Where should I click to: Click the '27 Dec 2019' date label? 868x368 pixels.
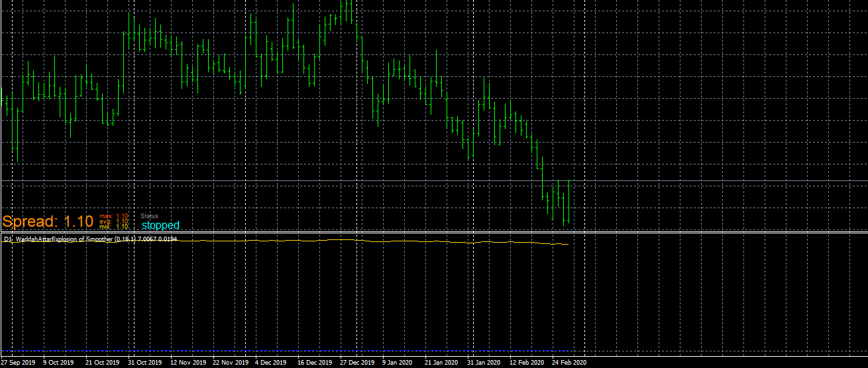pyautogui.click(x=357, y=363)
